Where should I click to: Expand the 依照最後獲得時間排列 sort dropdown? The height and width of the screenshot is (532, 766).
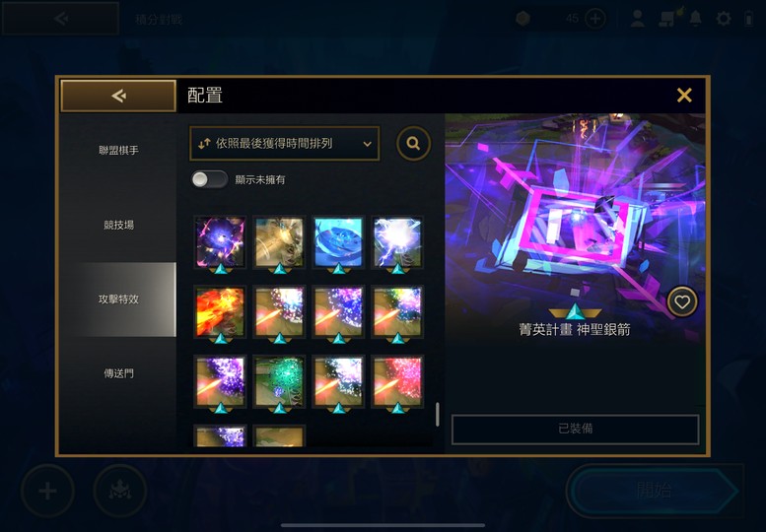tap(284, 144)
